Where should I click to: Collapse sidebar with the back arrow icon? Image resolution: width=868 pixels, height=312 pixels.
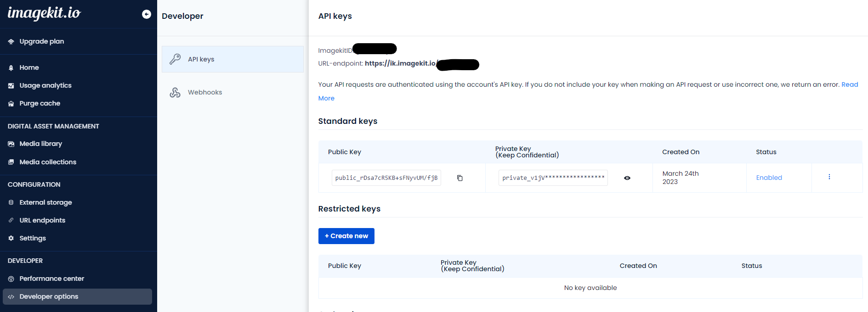pyautogui.click(x=147, y=14)
